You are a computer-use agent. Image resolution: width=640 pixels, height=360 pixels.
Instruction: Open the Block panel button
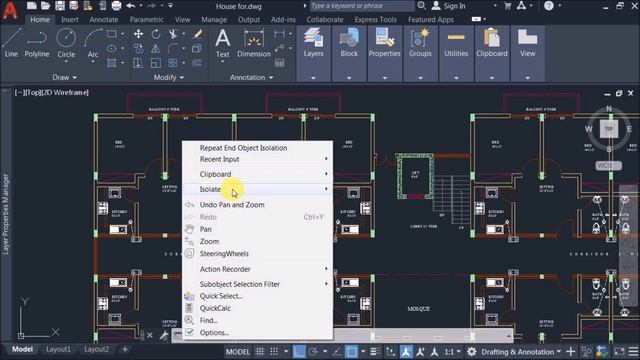pyautogui.click(x=349, y=53)
